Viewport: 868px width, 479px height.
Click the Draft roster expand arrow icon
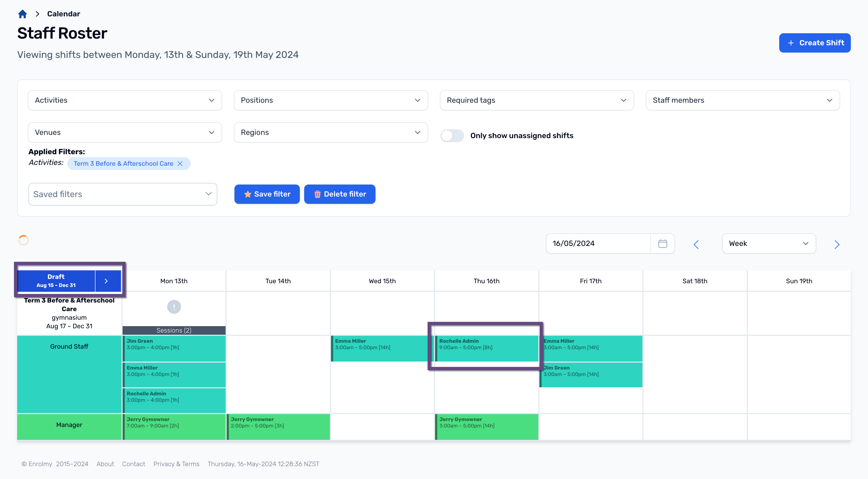coord(107,281)
